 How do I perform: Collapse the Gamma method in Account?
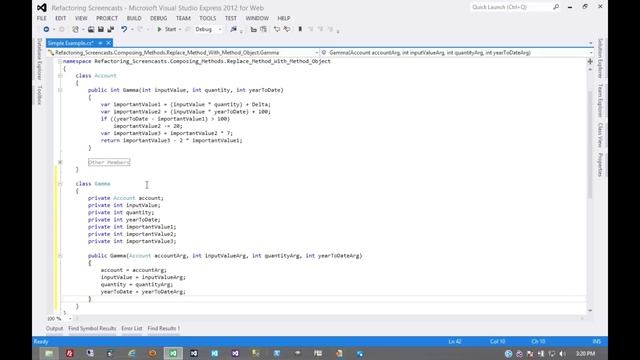[x=60, y=90]
